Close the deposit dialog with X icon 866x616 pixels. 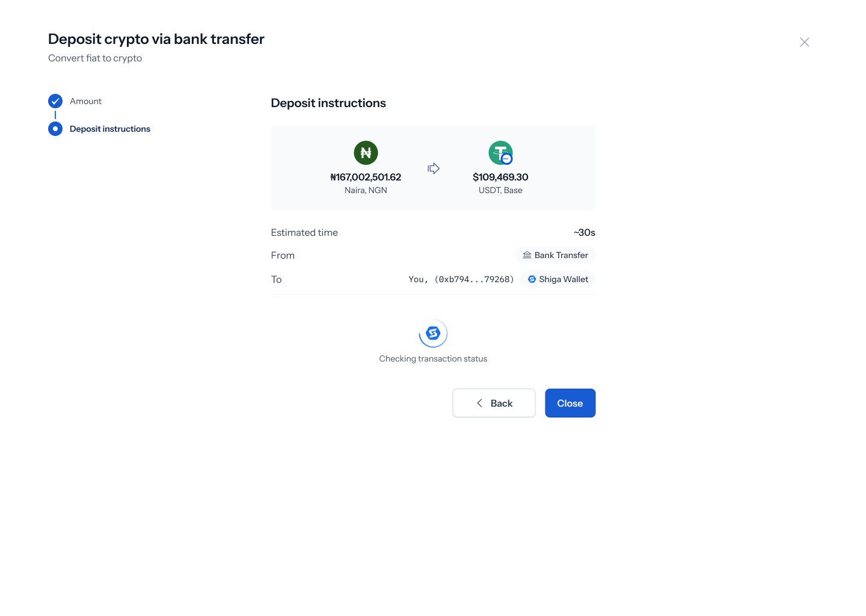(804, 42)
